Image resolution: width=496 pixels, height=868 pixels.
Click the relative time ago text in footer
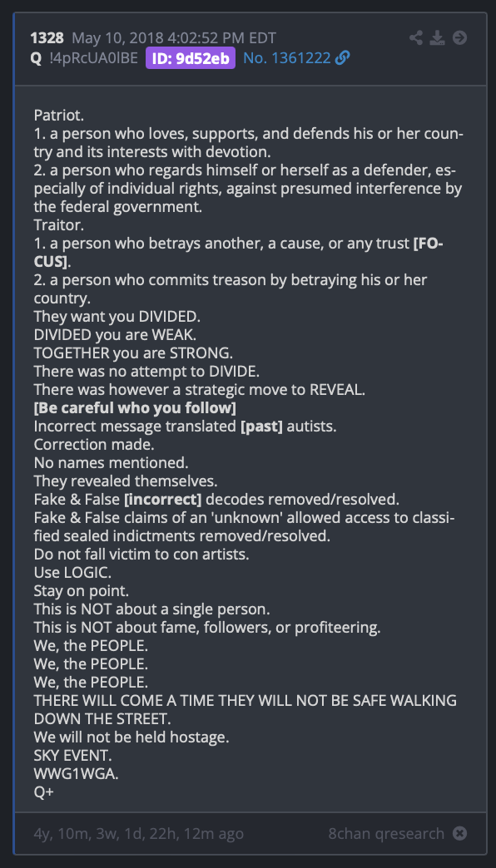[138, 833]
